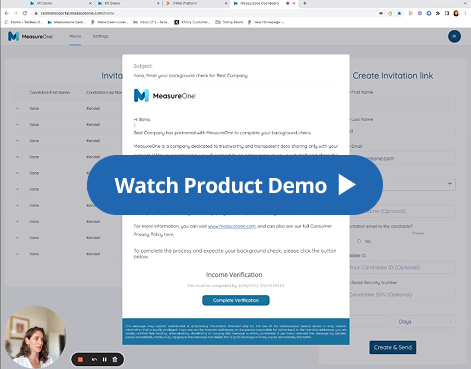471x369 pixels.
Task: Open a new browser tab
Action: (x=304, y=3)
